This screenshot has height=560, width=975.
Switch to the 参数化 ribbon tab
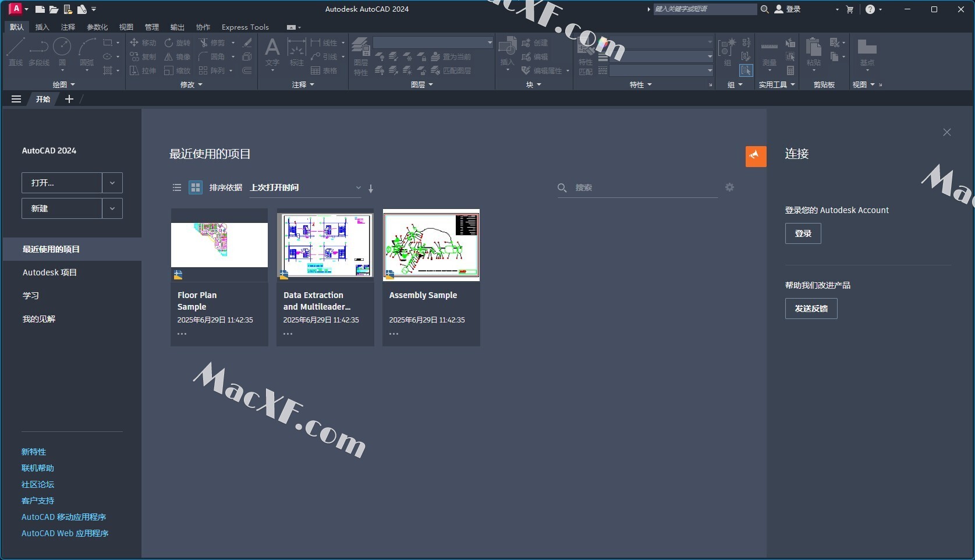97,27
